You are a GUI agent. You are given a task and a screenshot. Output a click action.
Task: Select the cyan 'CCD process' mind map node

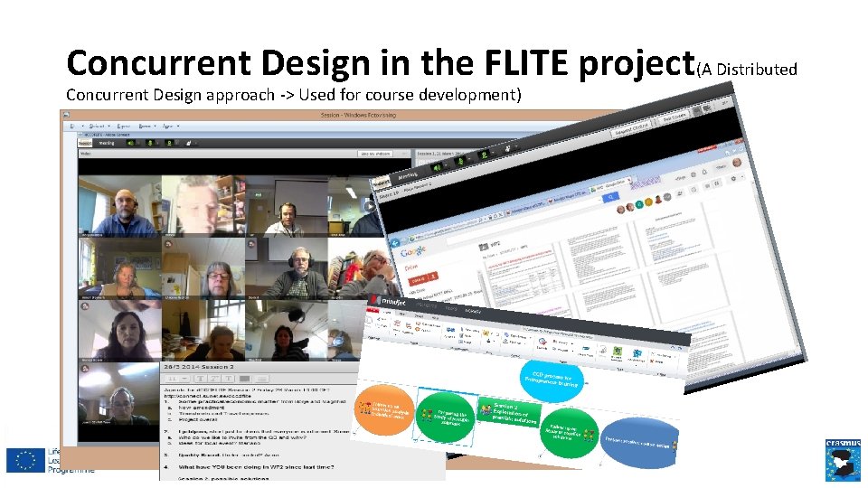click(552, 380)
